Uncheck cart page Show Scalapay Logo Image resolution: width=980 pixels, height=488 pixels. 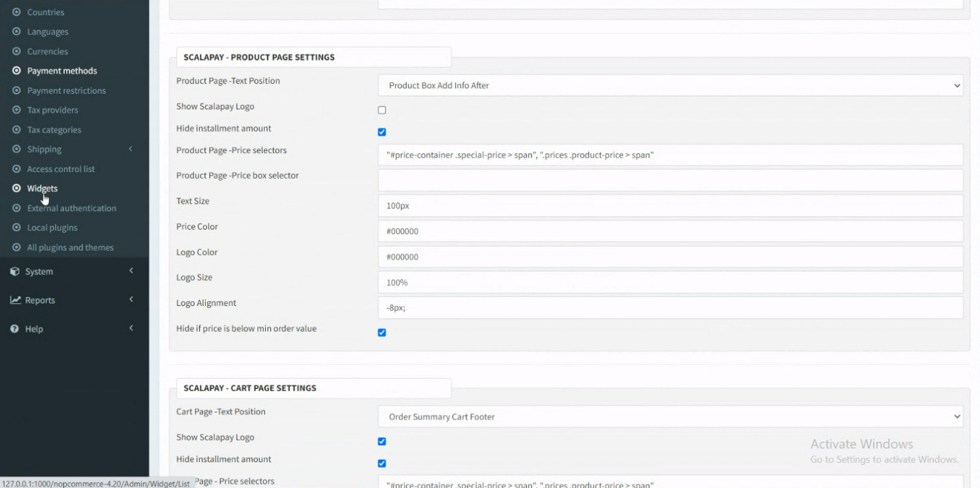click(382, 441)
